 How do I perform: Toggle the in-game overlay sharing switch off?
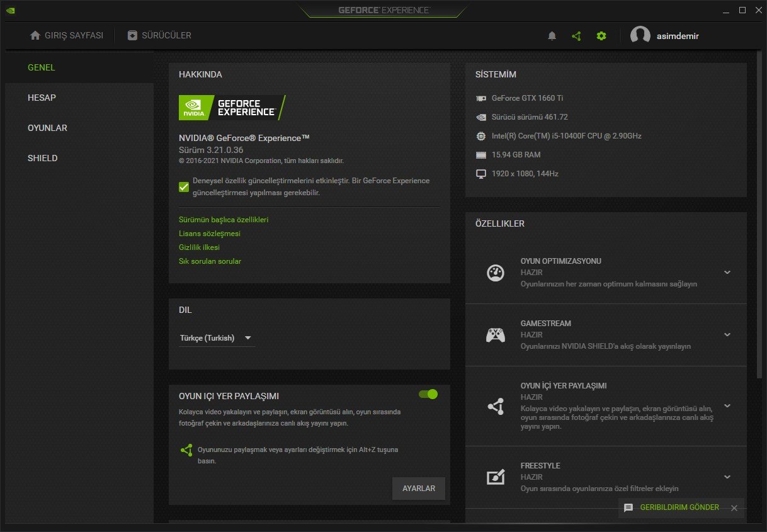428,393
